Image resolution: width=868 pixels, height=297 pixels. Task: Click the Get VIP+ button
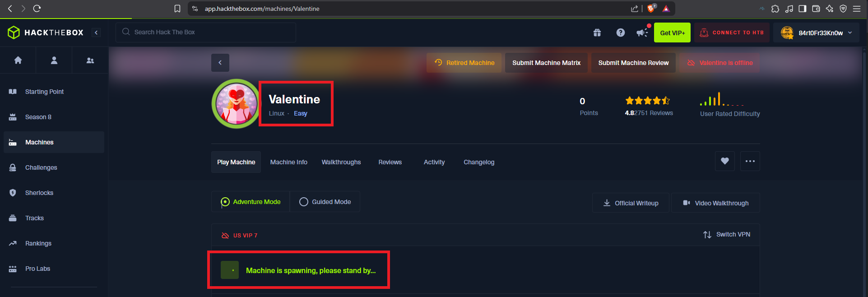(x=672, y=32)
